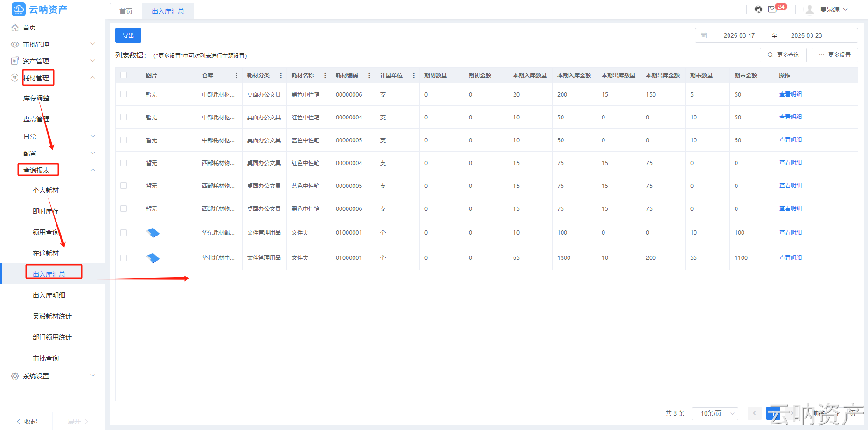Open 出入库明细 in the sidebar

click(49, 295)
